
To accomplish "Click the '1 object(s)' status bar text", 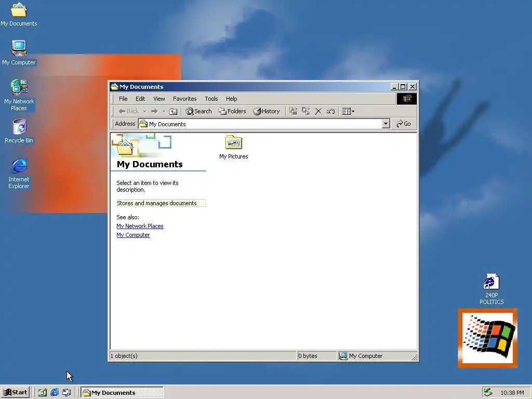I will tap(124, 356).
